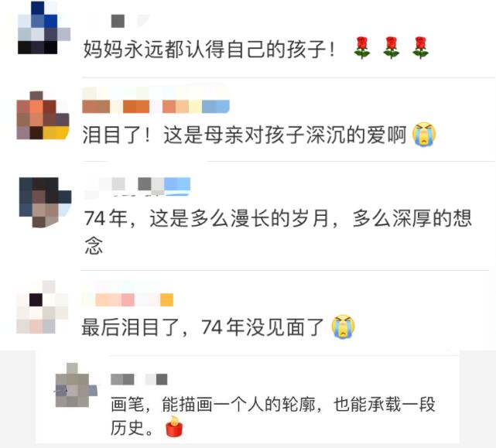
Task: Tap the blue pixelated avatar of the first commenter
Action: (x=44, y=28)
